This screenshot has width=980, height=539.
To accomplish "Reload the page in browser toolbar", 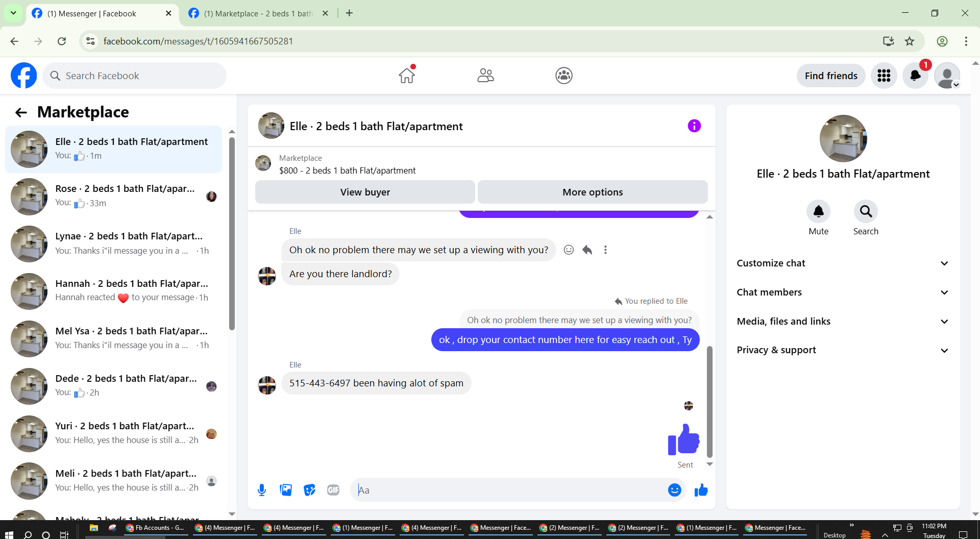I will (x=62, y=41).
